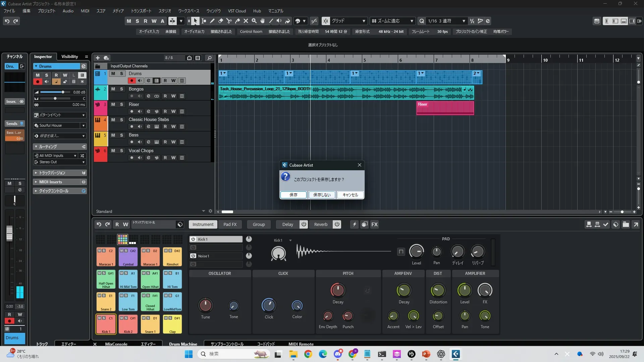The image size is (644, 362).
Task: Adjust the Drums track volume slider
Action: pos(63,92)
